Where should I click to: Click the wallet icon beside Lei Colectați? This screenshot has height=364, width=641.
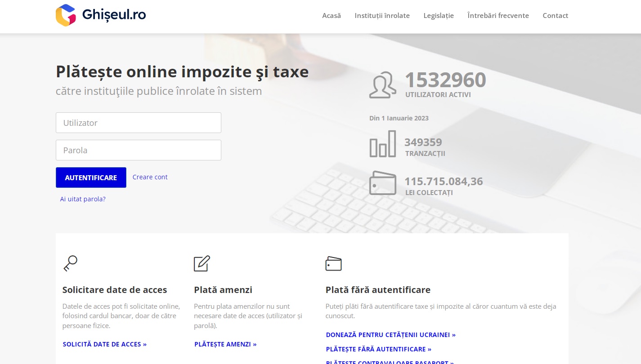click(x=383, y=183)
